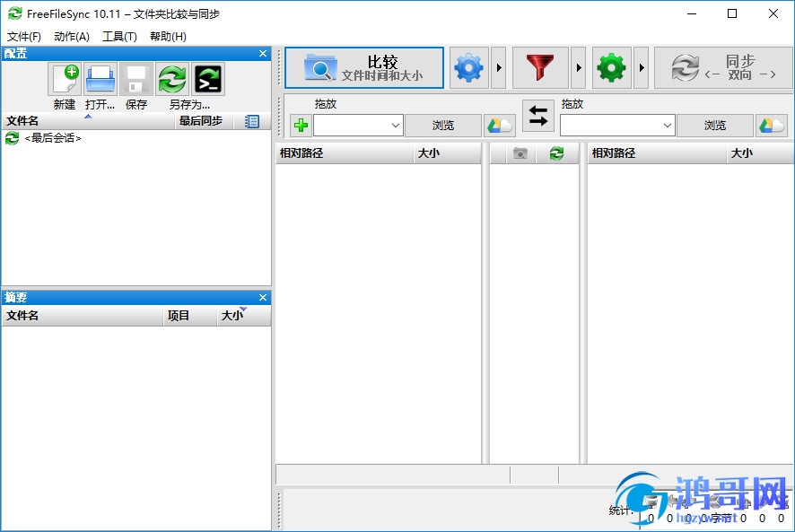Open the 动作(A) menu

(x=72, y=37)
